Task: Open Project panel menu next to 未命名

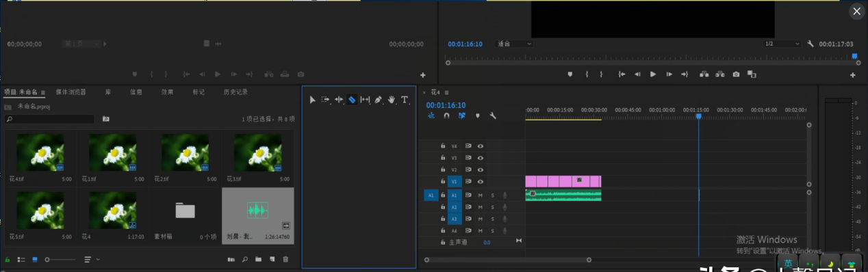Action: pyautogui.click(x=42, y=92)
